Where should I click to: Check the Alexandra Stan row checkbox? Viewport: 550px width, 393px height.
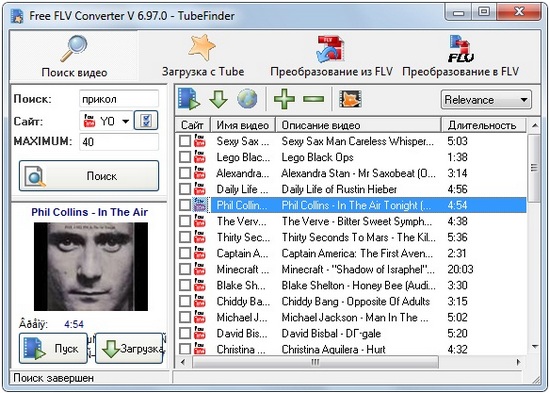point(185,173)
